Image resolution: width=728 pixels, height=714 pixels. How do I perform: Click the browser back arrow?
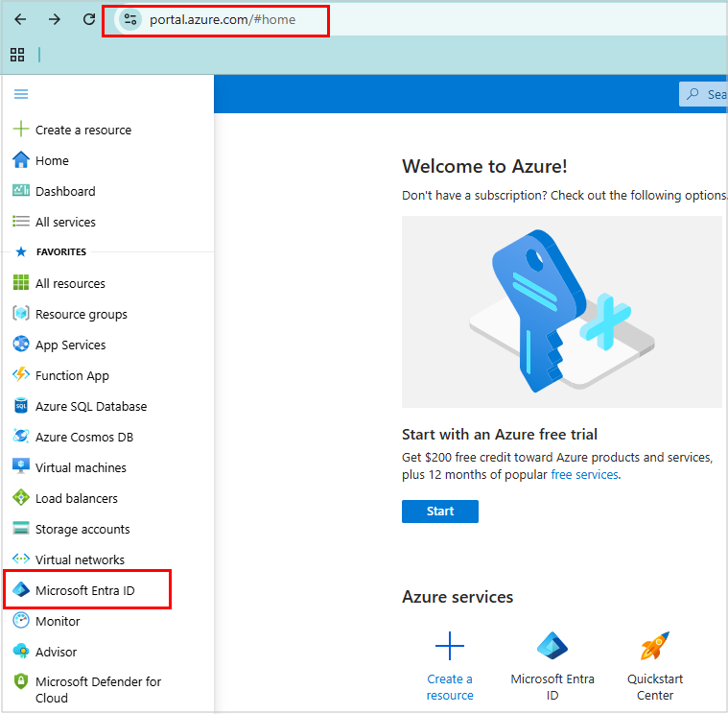[x=20, y=19]
